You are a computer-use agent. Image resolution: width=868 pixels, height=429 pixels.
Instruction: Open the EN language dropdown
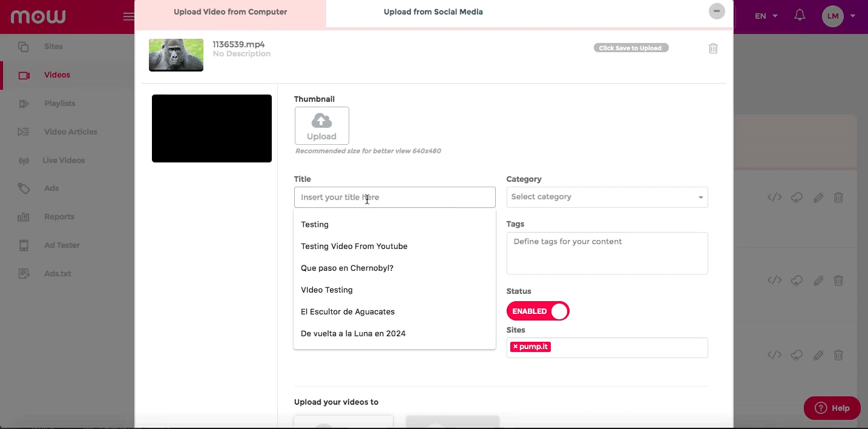pos(766,16)
